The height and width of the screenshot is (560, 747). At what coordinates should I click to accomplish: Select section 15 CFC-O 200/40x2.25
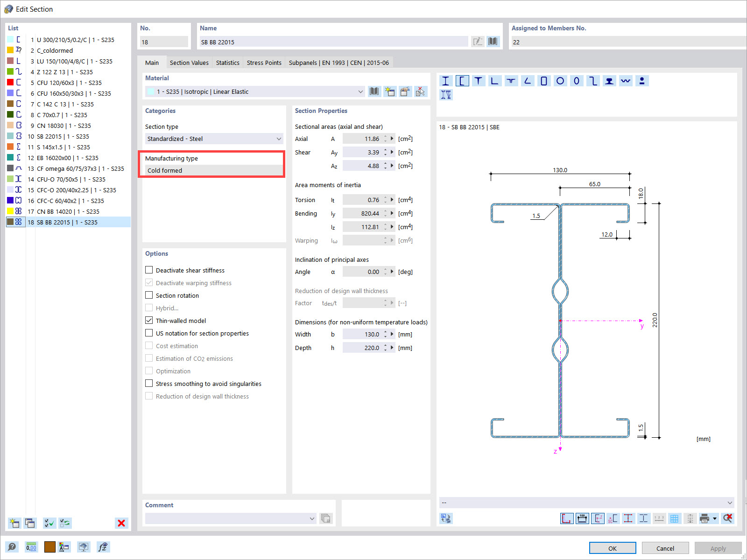[68, 190]
